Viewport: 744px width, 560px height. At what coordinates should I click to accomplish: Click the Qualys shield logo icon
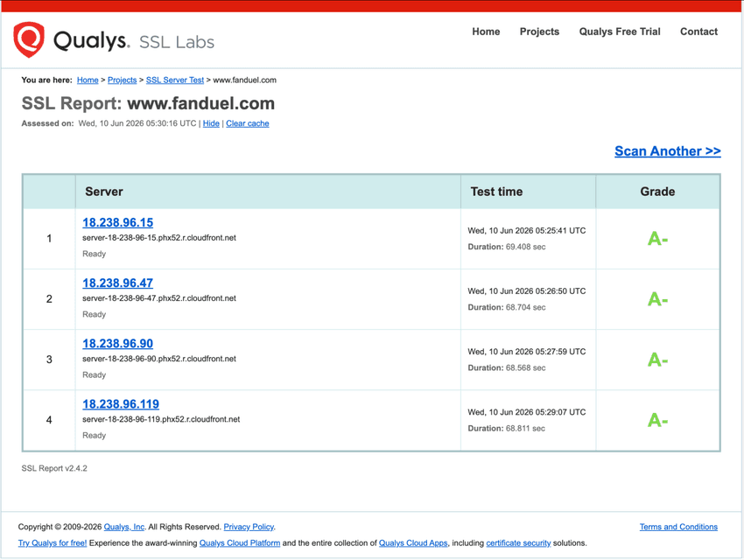[29, 39]
